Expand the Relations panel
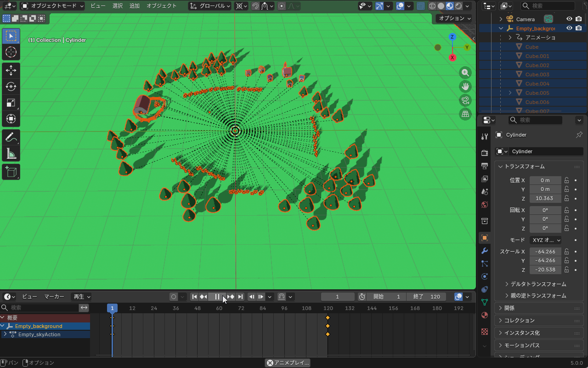588x368 pixels. [x=509, y=308]
